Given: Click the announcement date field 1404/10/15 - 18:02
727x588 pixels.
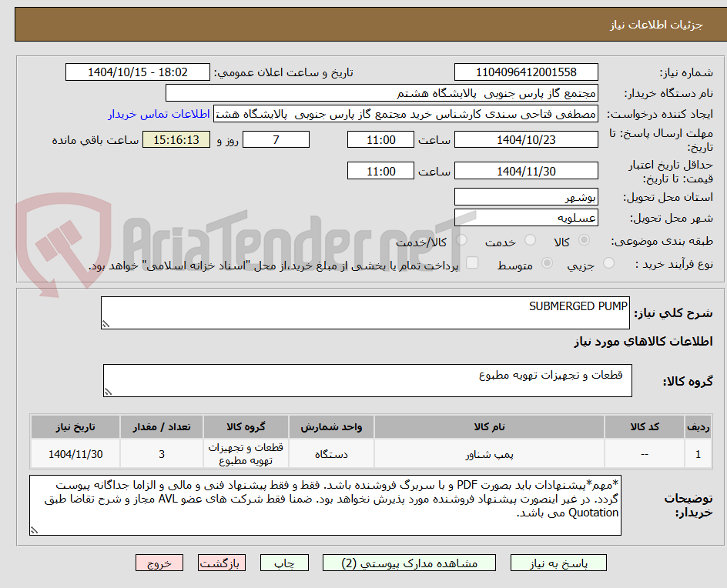Looking at the screenshot, I should click(138, 72).
